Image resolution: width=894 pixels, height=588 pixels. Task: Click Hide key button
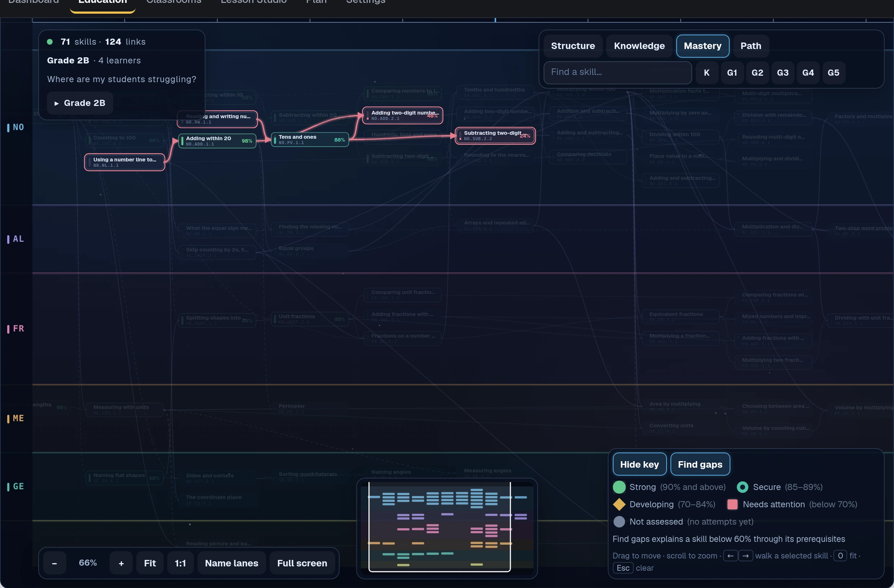coord(639,464)
